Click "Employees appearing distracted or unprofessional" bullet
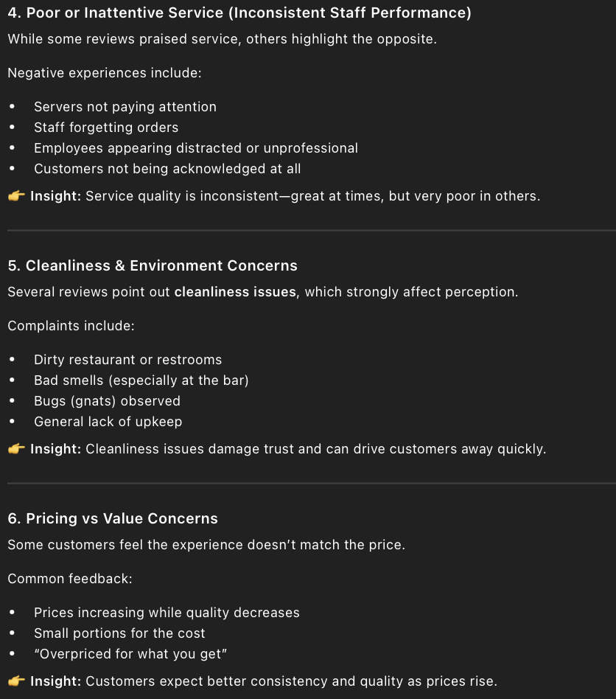 point(196,148)
